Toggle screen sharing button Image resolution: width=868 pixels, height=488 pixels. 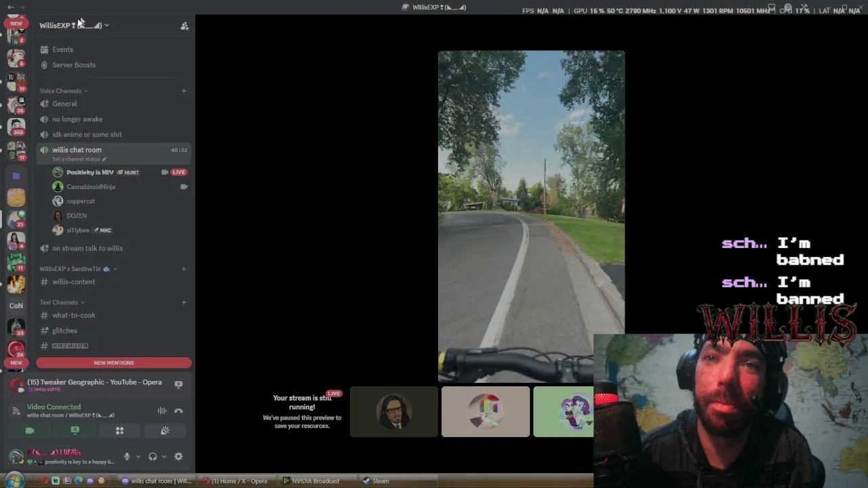[75, 430]
